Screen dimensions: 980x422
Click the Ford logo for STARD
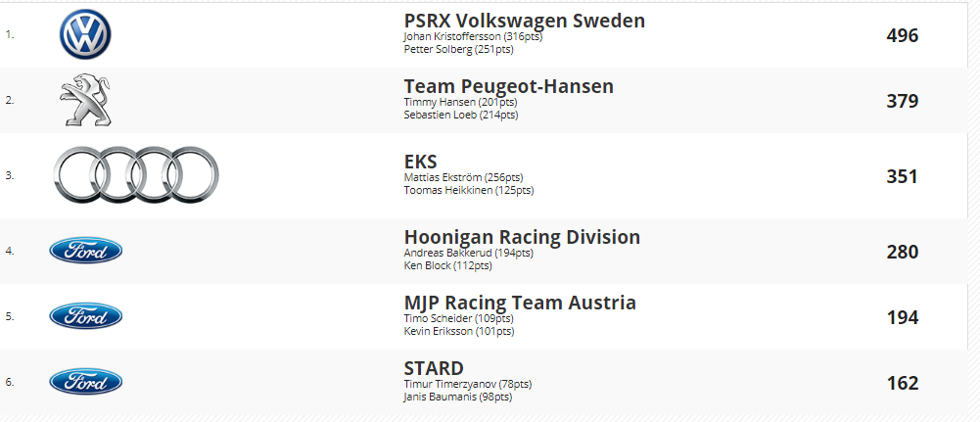point(85,382)
